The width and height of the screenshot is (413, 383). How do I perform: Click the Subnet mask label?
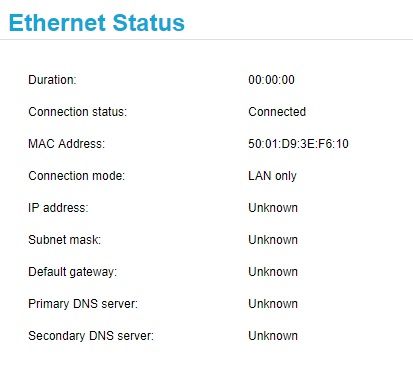(x=65, y=240)
